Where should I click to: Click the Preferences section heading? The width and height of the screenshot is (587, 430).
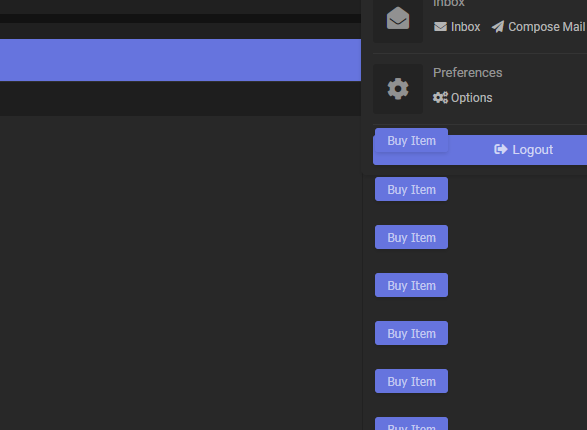point(468,73)
